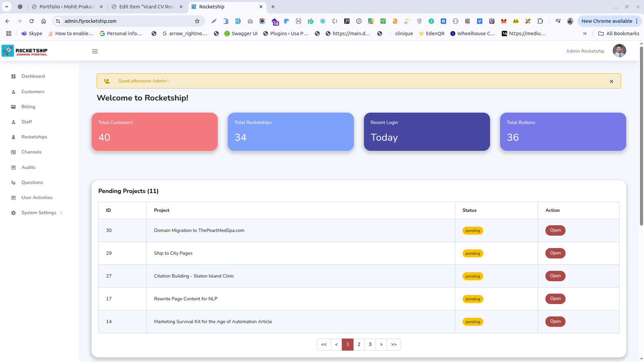Toggle the sidebar with the hamburger menu
Screen dimensions: 644x362
point(95,51)
